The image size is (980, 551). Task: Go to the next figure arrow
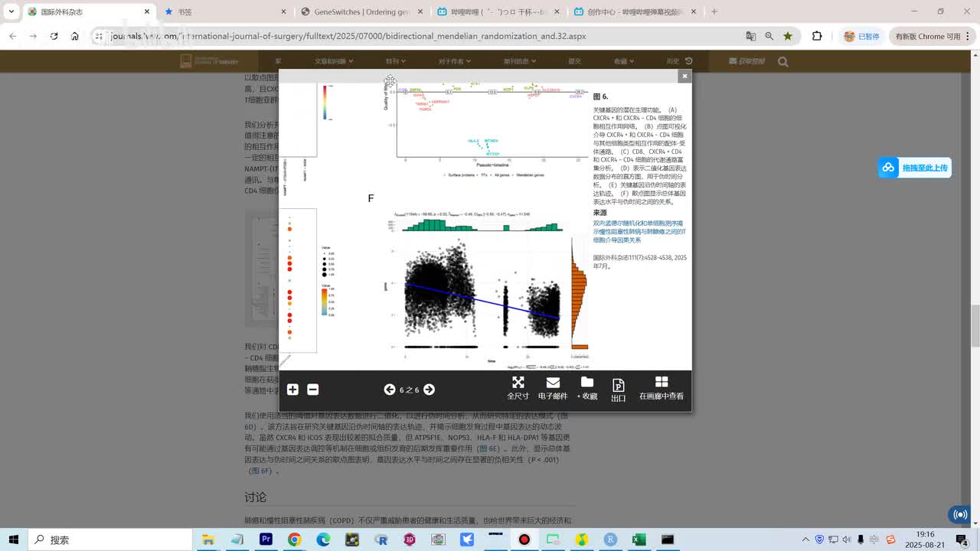[x=429, y=390]
